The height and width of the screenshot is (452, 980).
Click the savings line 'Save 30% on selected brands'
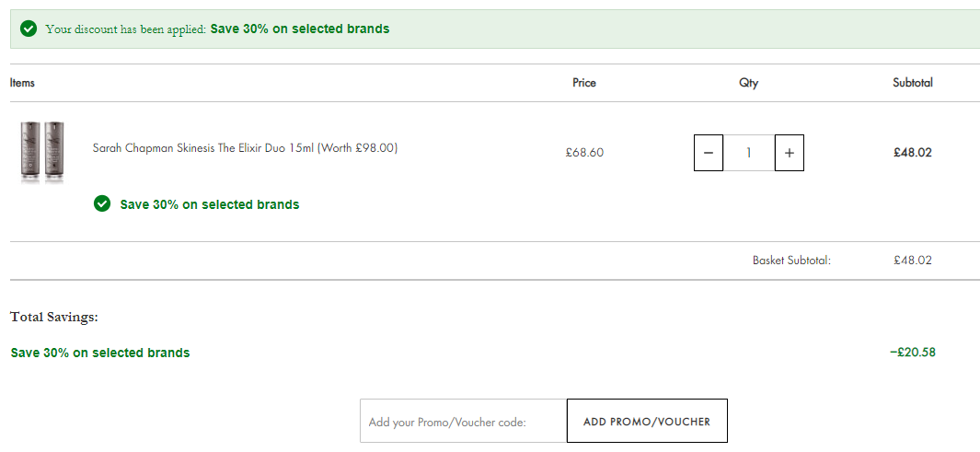[100, 353]
